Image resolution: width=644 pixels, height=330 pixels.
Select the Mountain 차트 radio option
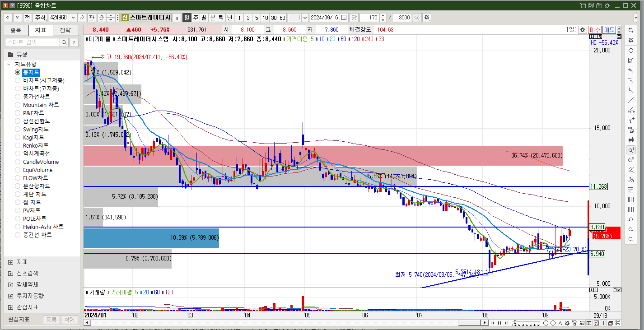(x=18, y=105)
